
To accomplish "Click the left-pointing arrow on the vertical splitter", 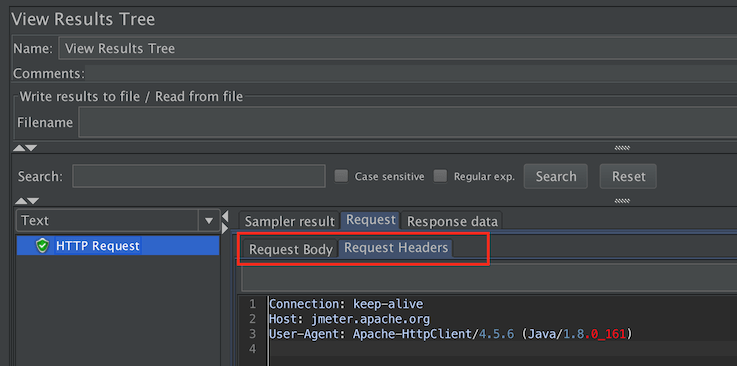I will [x=225, y=217].
